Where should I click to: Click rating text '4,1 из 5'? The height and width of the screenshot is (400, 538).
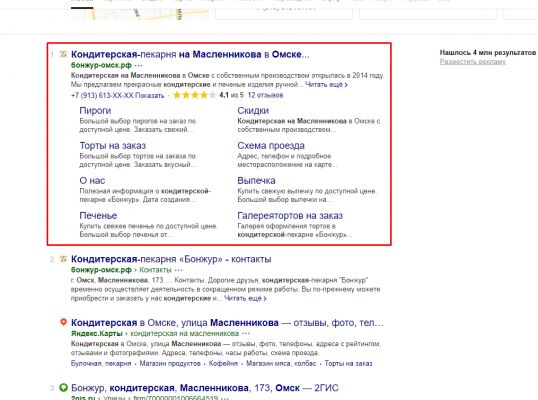[x=232, y=95]
